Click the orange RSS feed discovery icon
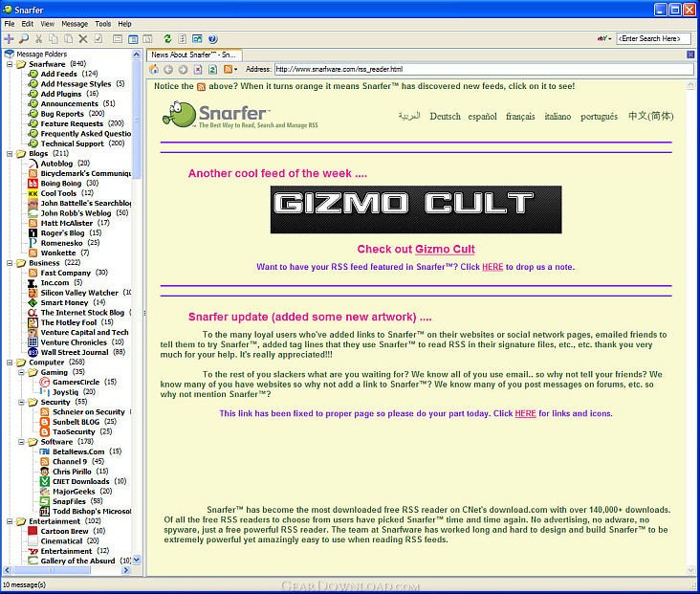 [229, 69]
